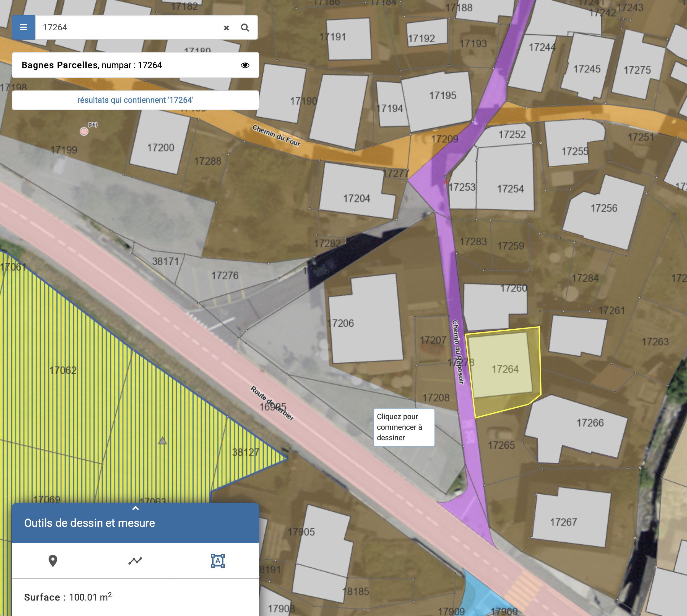Clear the search field text
The height and width of the screenshot is (616, 687).
[226, 28]
